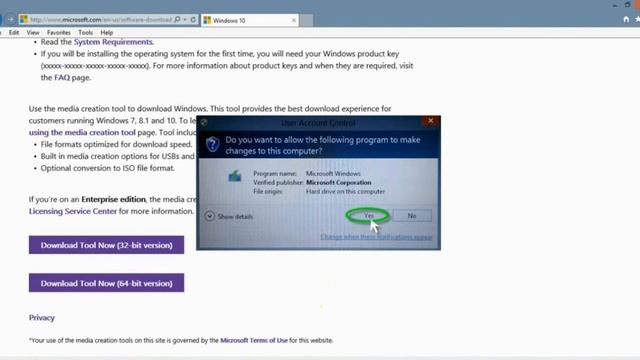Image resolution: width=640 pixels, height=360 pixels.
Task: Open Licensing Service Center link
Action: click(73, 211)
